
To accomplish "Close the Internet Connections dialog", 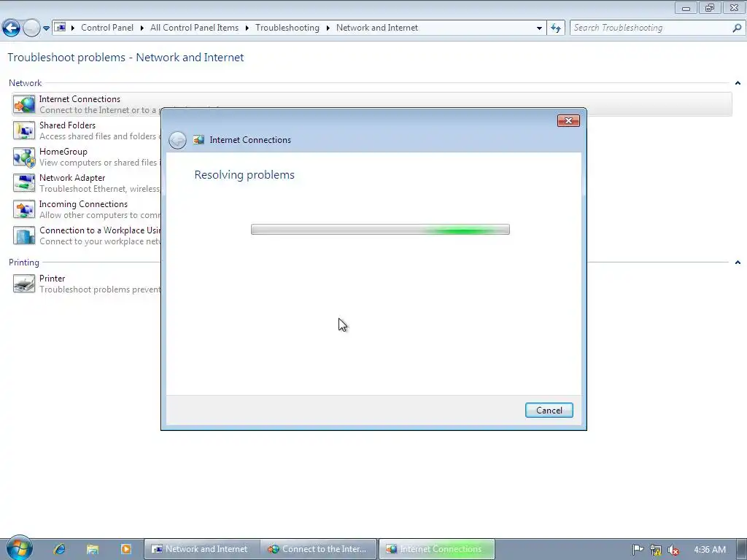I will 568,120.
